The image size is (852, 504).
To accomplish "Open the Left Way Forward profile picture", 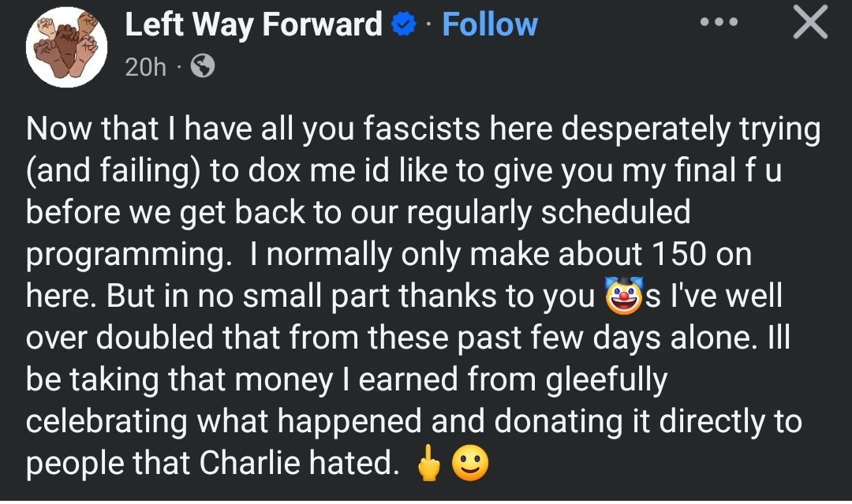I will (66, 47).
